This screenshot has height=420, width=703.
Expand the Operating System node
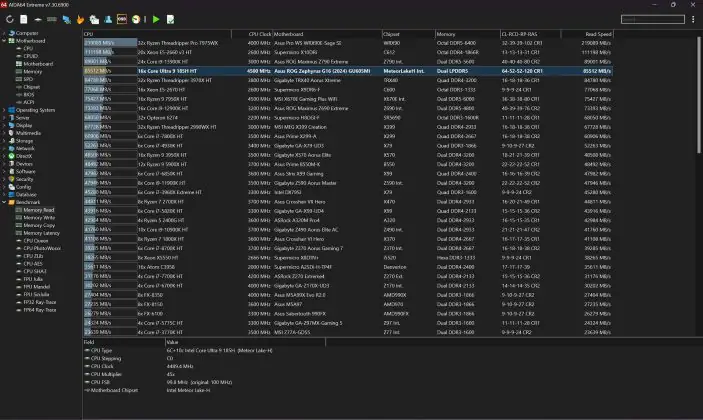pyautogui.click(x=4, y=110)
